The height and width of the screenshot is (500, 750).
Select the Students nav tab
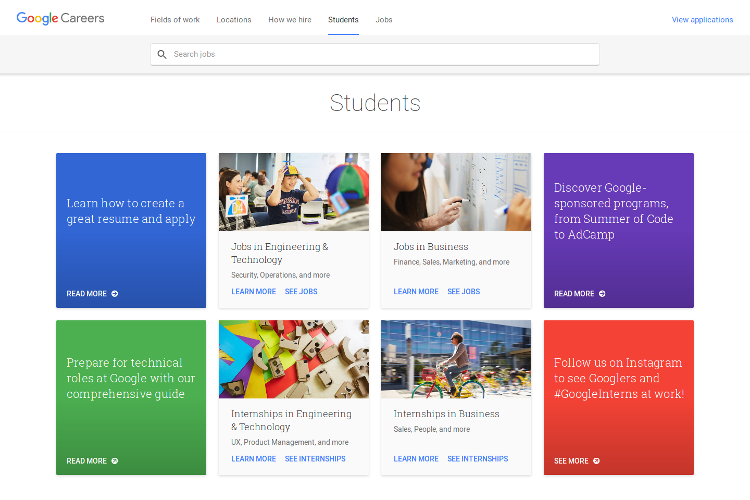tap(343, 20)
